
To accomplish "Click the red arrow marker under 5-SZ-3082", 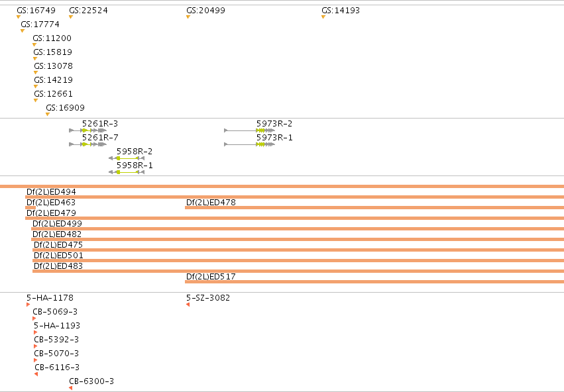I will pos(188,305).
